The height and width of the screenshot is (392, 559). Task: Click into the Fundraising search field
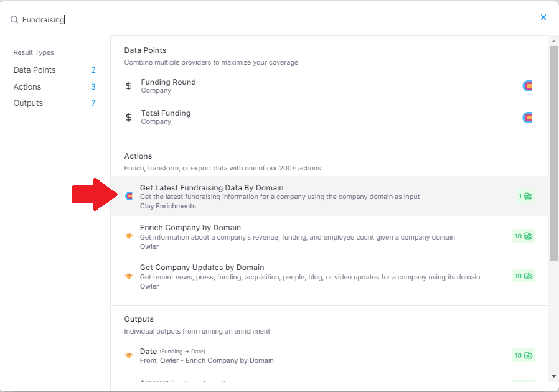tap(187, 19)
